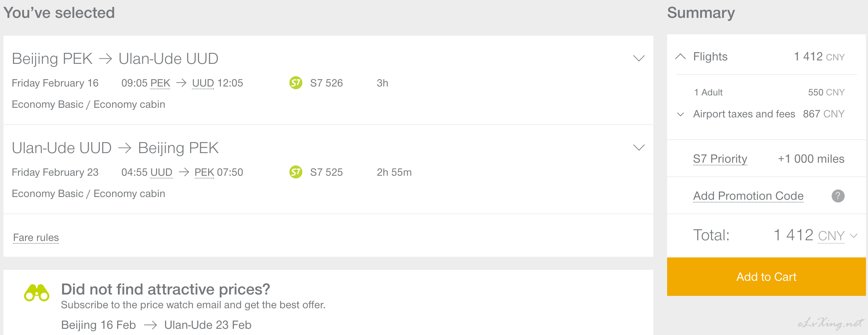Click the S7 airline logo for flight 526
Screen dimensions: 868x335
tap(296, 83)
